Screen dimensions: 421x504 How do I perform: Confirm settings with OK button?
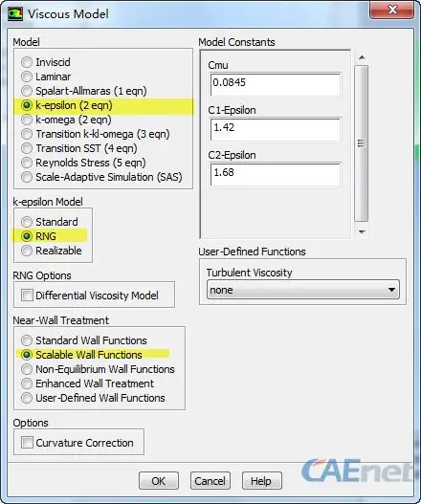coord(159,481)
